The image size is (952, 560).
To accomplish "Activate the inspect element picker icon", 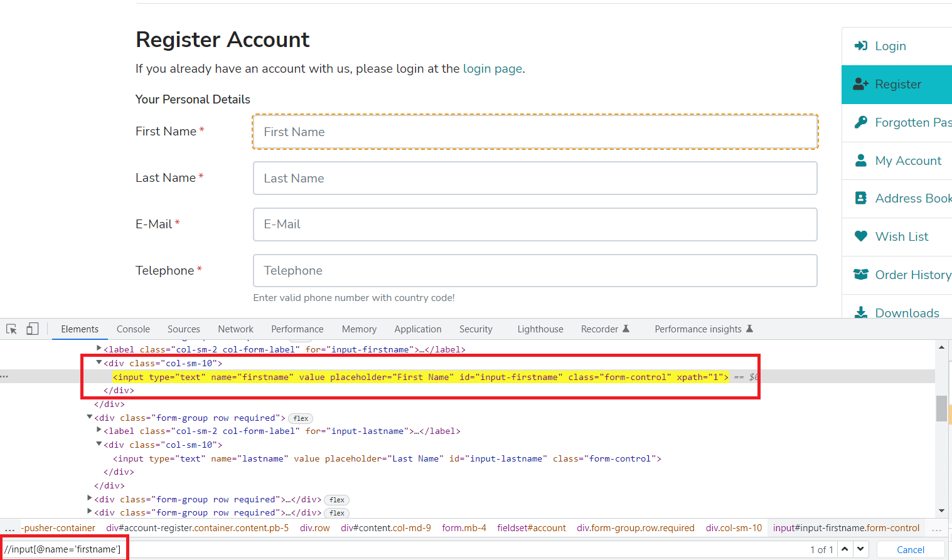I will [x=11, y=329].
